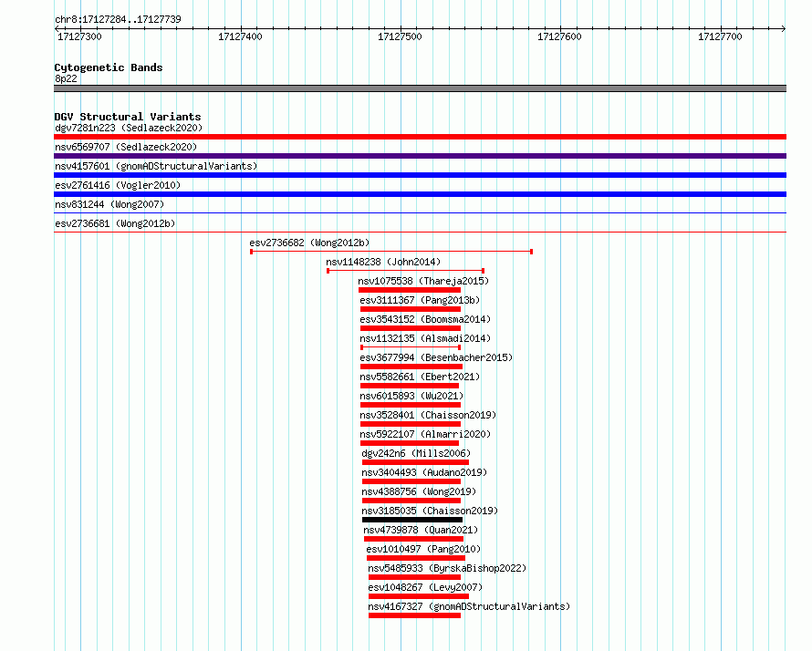812x651 pixels.
Task: Select the black nsv3185035 variant bar
Action: [412, 520]
